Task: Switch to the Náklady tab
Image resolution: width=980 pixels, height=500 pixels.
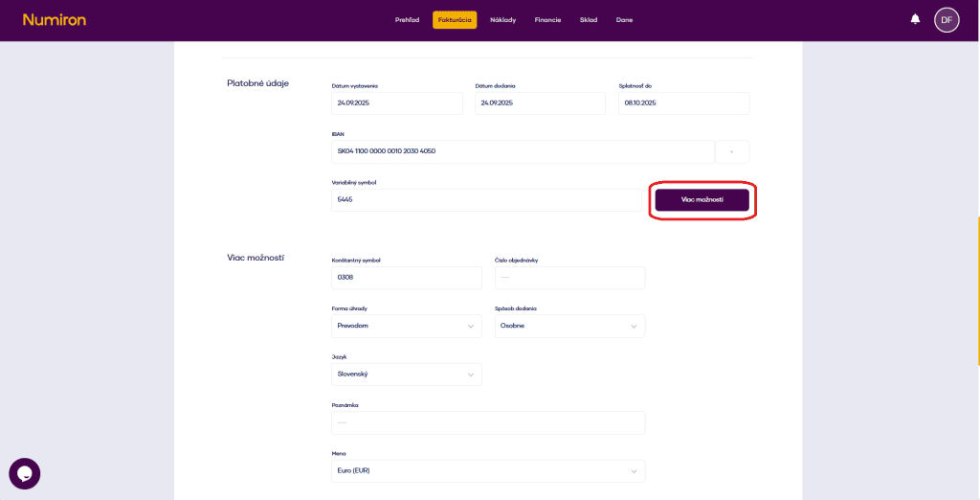Action: (502, 20)
